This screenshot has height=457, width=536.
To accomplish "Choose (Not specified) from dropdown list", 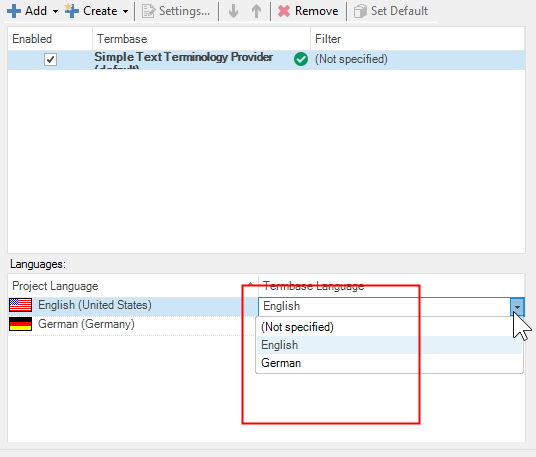I will (389, 327).
